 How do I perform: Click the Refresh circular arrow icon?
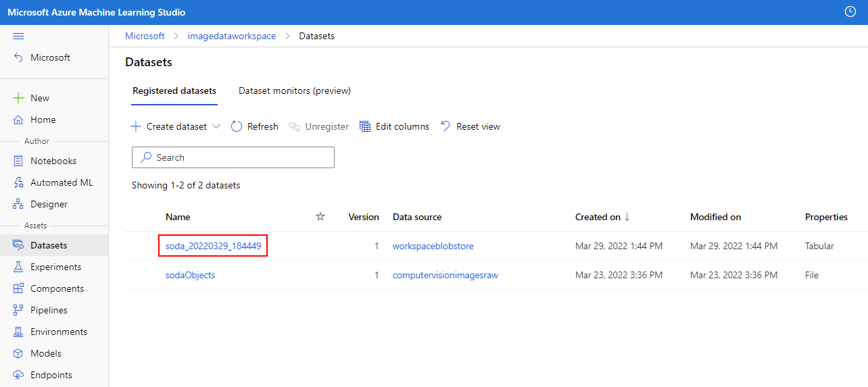coord(237,126)
